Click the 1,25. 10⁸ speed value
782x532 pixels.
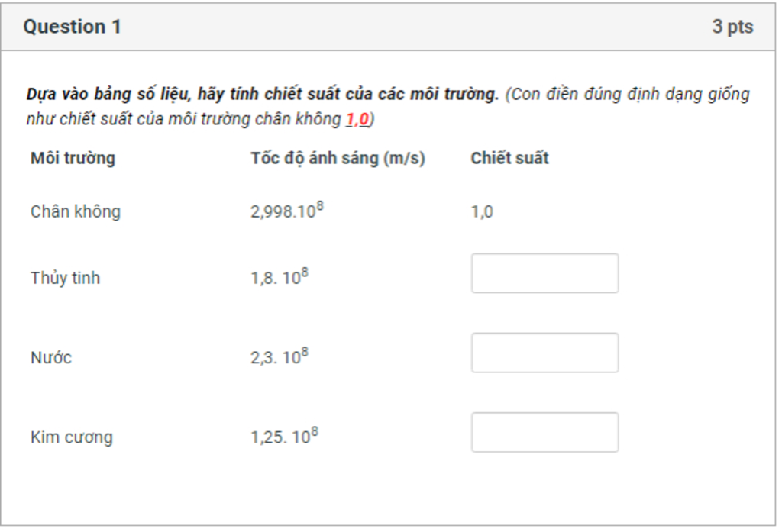[284, 436]
